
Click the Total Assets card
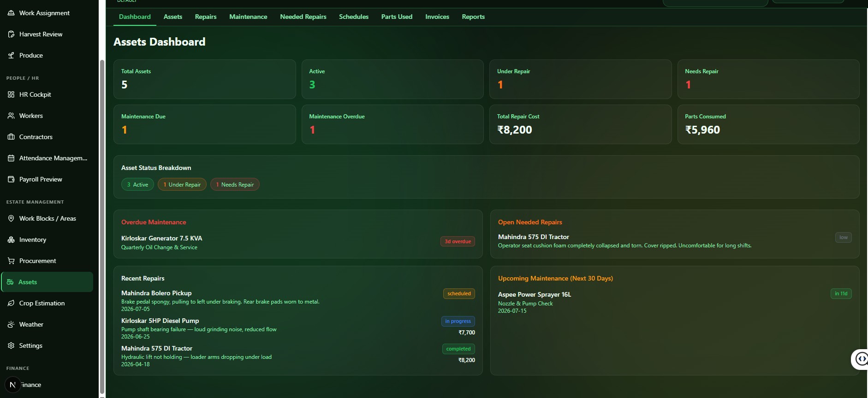click(x=205, y=79)
